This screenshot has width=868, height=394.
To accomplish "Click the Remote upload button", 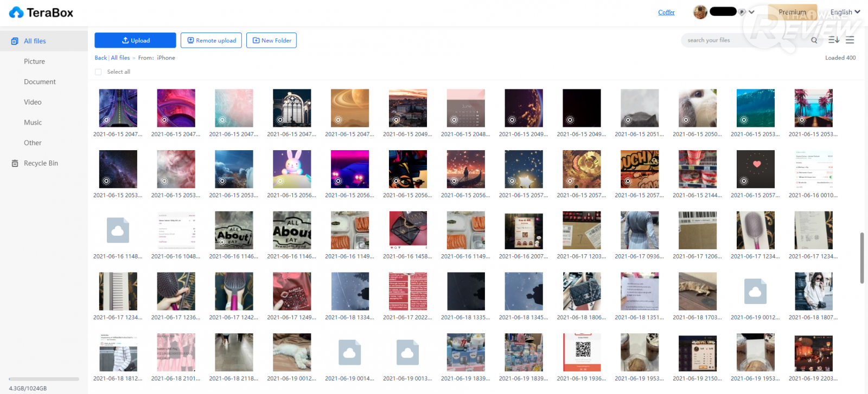I will click(211, 40).
